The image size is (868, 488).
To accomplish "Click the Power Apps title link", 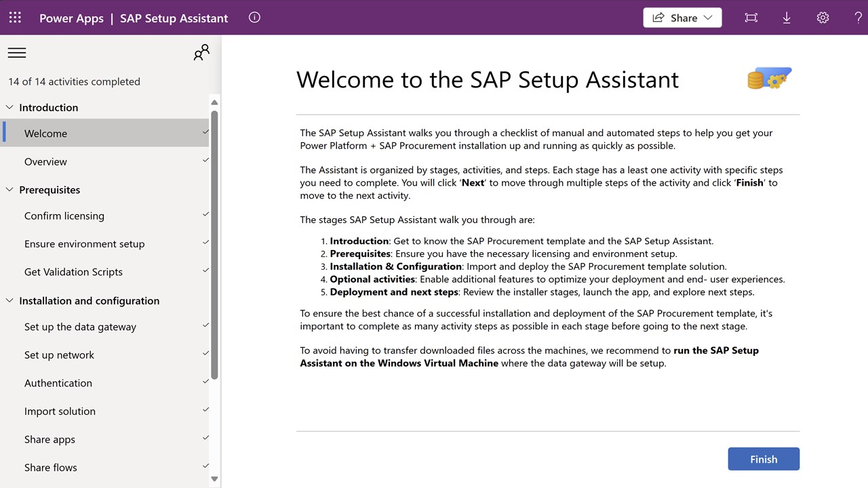I will [71, 18].
